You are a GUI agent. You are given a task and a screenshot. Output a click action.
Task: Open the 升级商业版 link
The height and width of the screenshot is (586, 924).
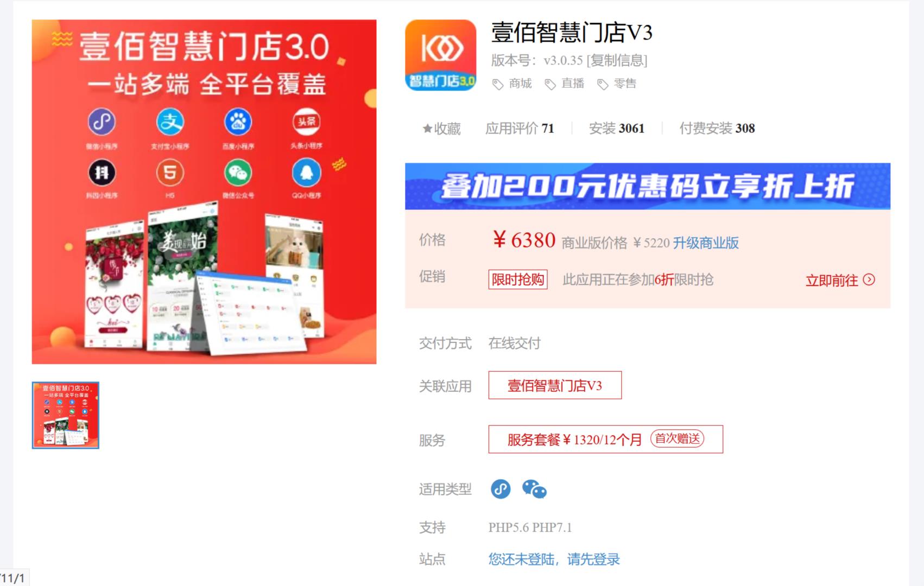[706, 243]
